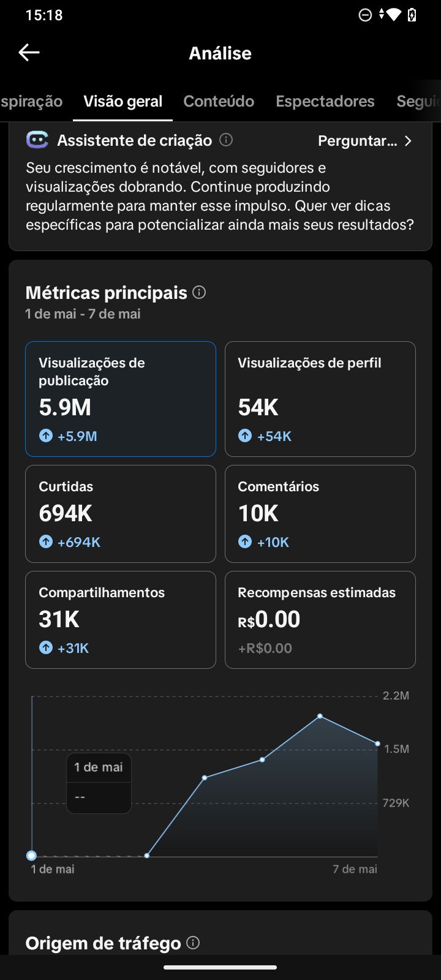Tap info icon next to Métricas principais
This screenshot has height=980, width=441.
[x=199, y=292]
